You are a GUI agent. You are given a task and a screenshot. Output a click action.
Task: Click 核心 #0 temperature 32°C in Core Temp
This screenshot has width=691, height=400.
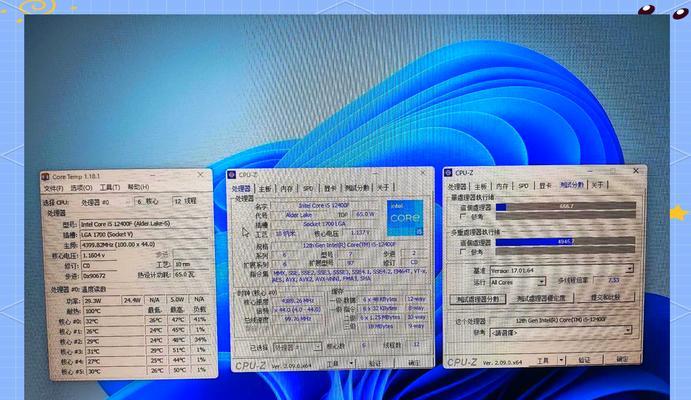click(x=114, y=322)
